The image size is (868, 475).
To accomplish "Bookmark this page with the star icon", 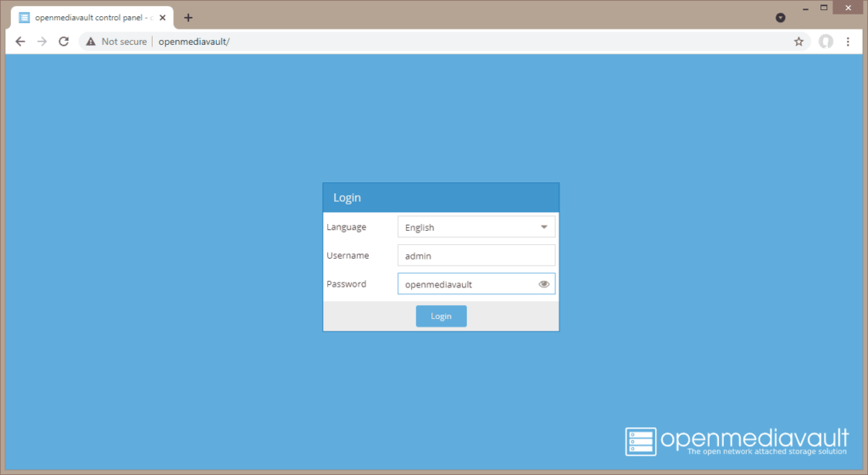I will [798, 42].
